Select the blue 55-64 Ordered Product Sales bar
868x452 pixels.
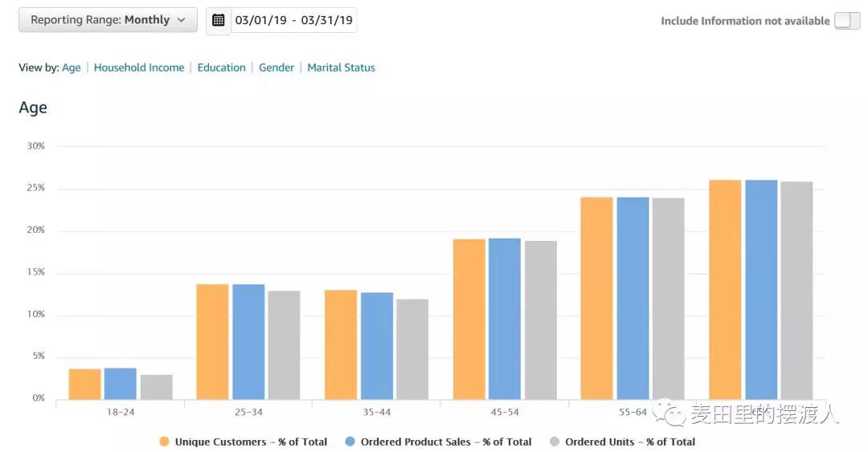coord(633,298)
